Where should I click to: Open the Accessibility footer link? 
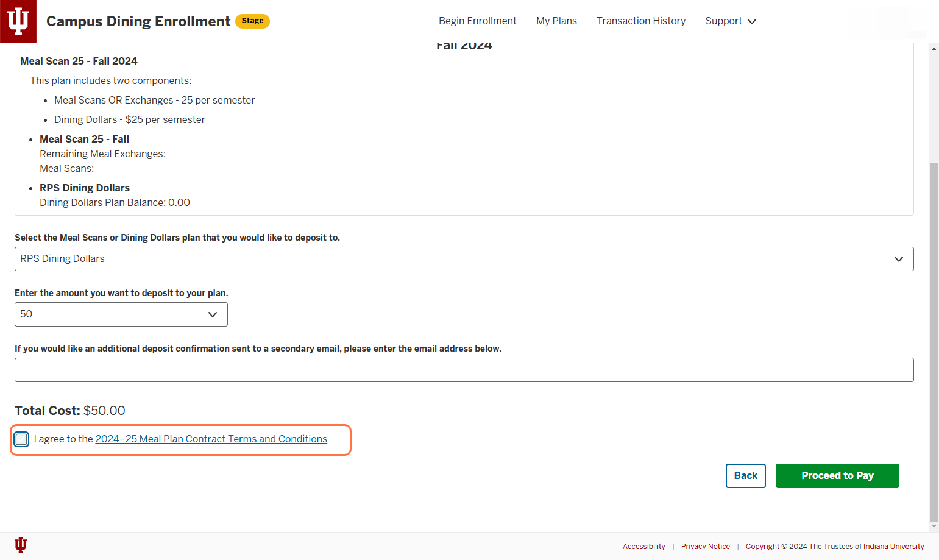tap(643, 547)
